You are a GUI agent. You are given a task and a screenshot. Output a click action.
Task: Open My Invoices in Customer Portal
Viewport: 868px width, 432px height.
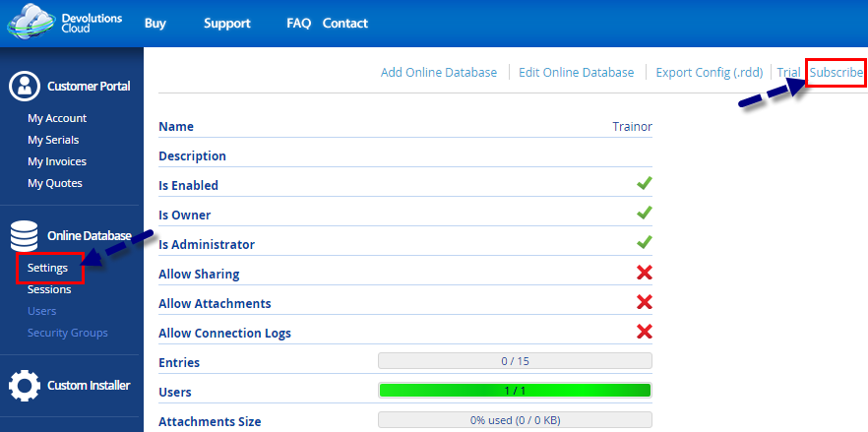pos(57,161)
